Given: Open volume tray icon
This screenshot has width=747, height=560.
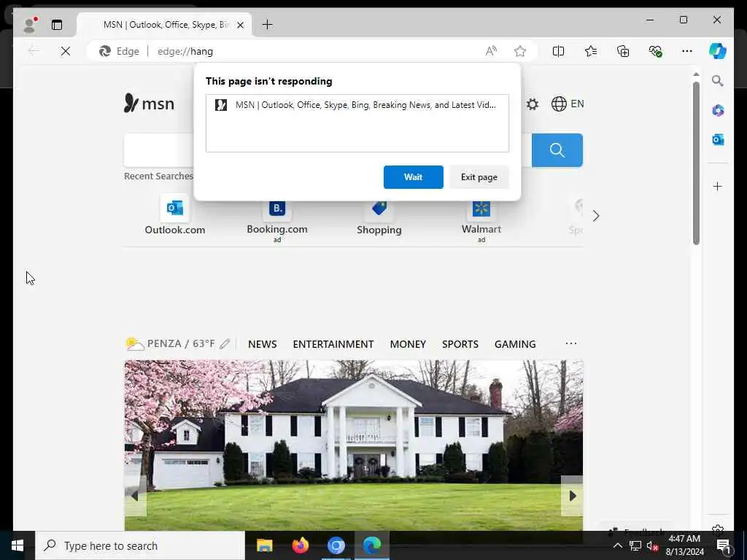Looking at the screenshot, I should coord(652,545).
